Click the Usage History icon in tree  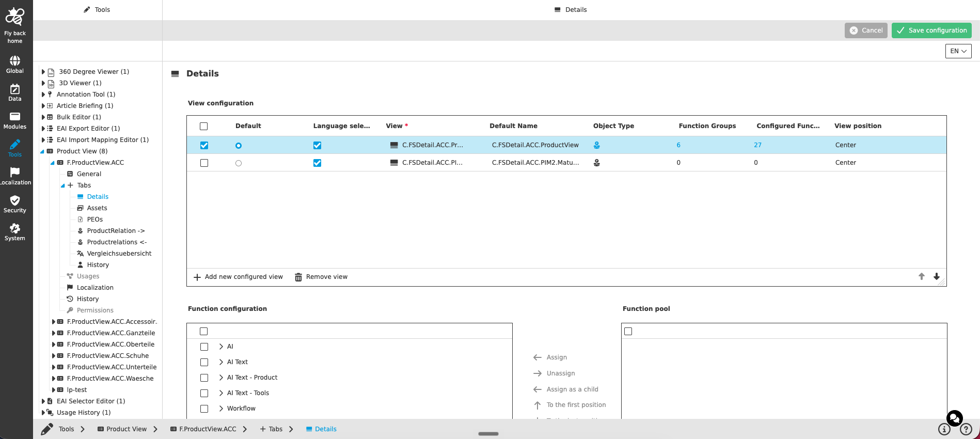point(50,413)
